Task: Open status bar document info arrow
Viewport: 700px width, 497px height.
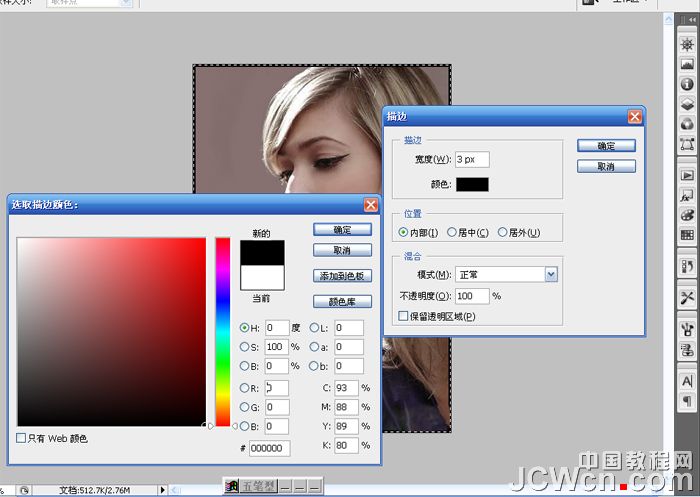Action: [x=162, y=490]
